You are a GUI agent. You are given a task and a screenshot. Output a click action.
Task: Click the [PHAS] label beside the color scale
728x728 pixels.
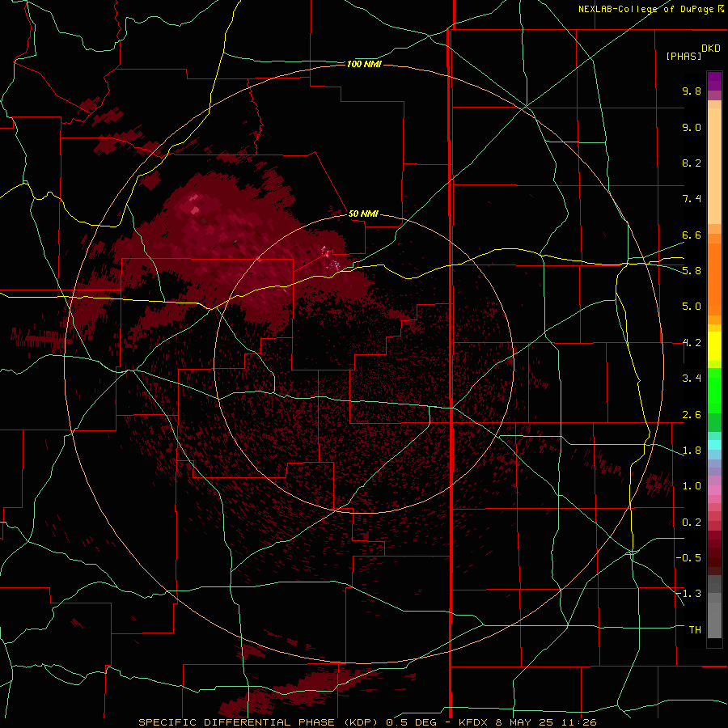pos(684,56)
